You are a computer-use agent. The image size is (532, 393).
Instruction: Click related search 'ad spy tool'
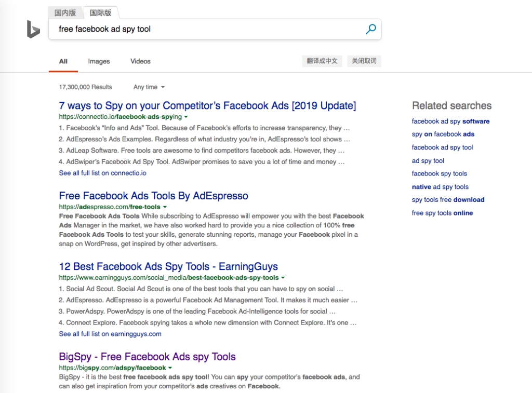[428, 161]
